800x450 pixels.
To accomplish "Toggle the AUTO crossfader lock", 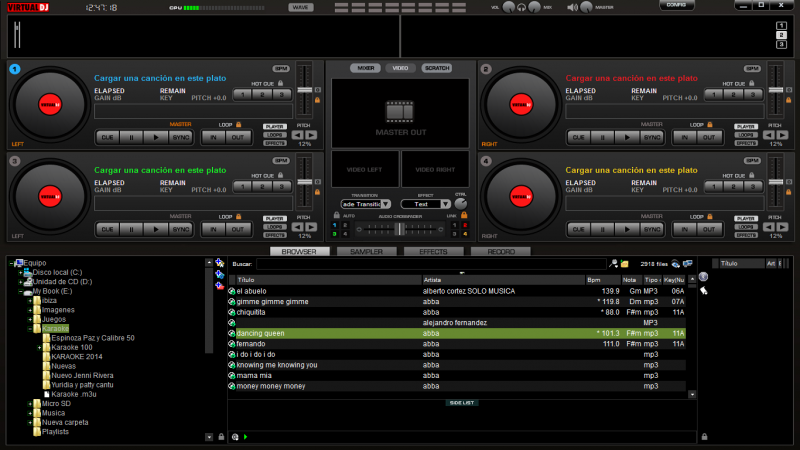I will point(336,215).
